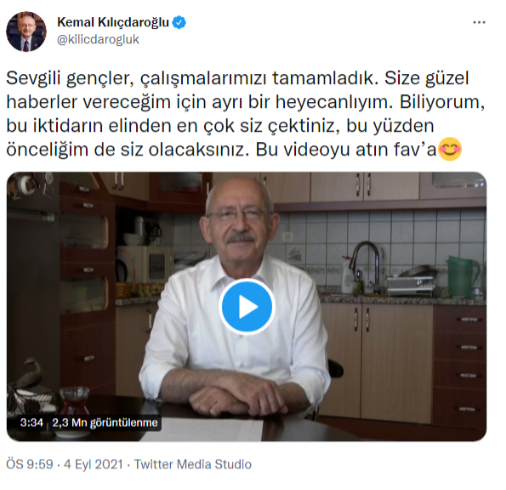Open the @kilicdarogluk handle link
The height and width of the screenshot is (490, 506).
click(98, 40)
